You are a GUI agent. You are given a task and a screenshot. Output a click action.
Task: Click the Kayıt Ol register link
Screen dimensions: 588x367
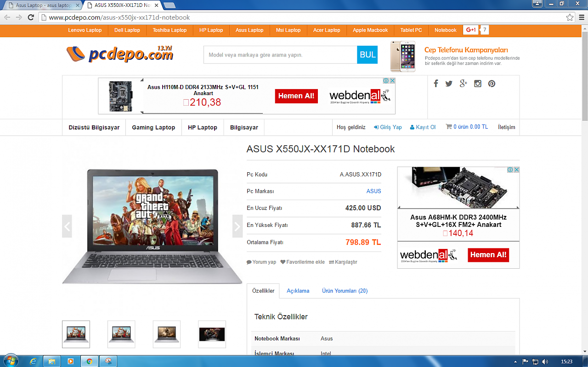pyautogui.click(x=423, y=127)
